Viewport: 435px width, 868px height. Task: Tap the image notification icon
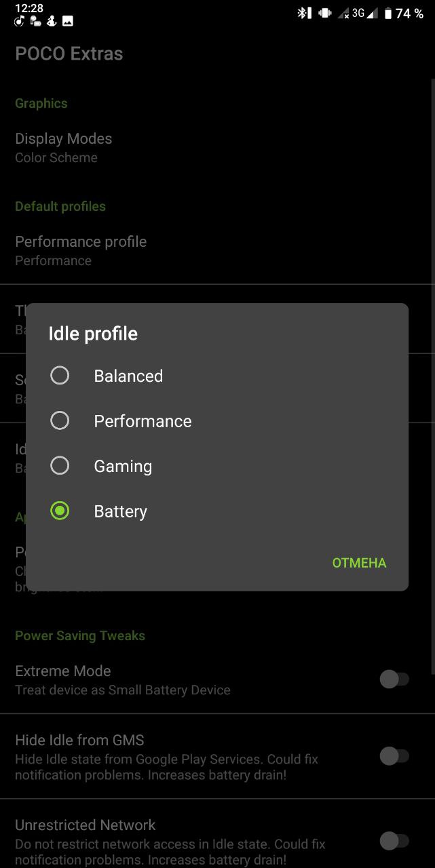click(x=68, y=21)
